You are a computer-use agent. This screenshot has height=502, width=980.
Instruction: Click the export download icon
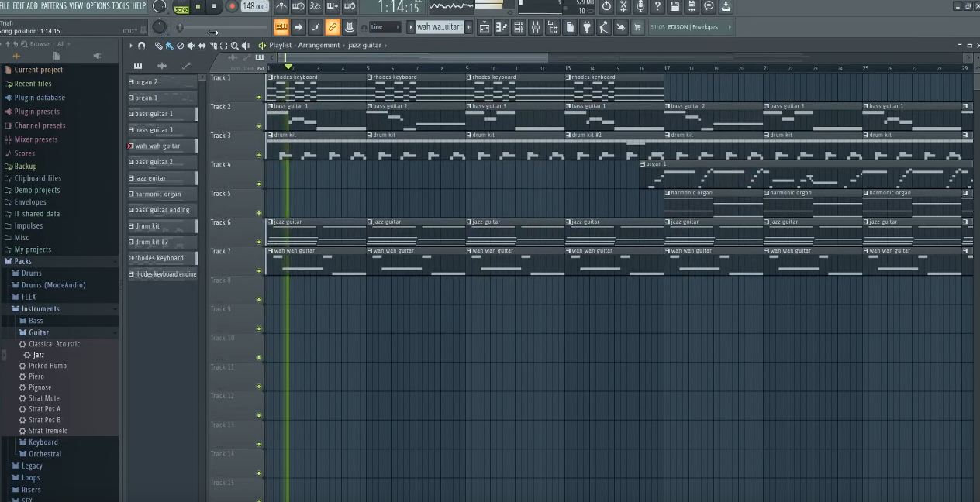pos(726,6)
